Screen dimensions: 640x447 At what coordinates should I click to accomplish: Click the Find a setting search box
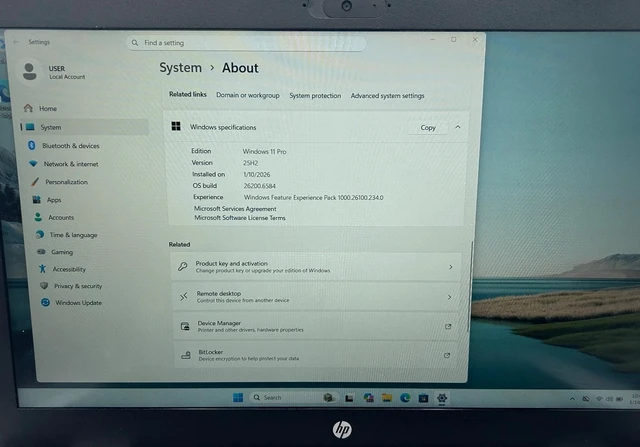point(246,43)
